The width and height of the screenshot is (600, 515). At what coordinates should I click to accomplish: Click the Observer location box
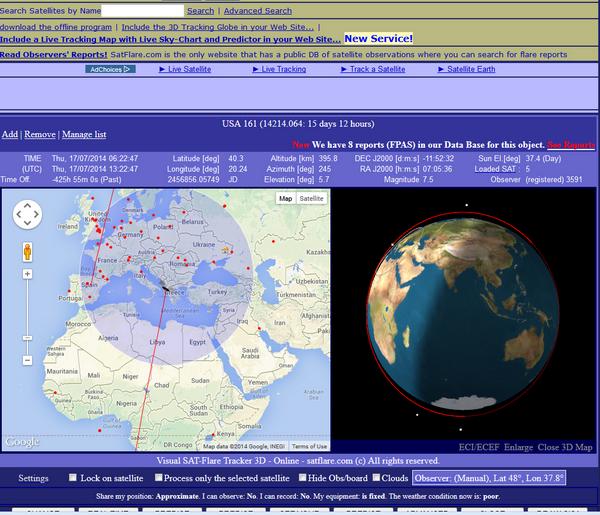tap(489, 478)
